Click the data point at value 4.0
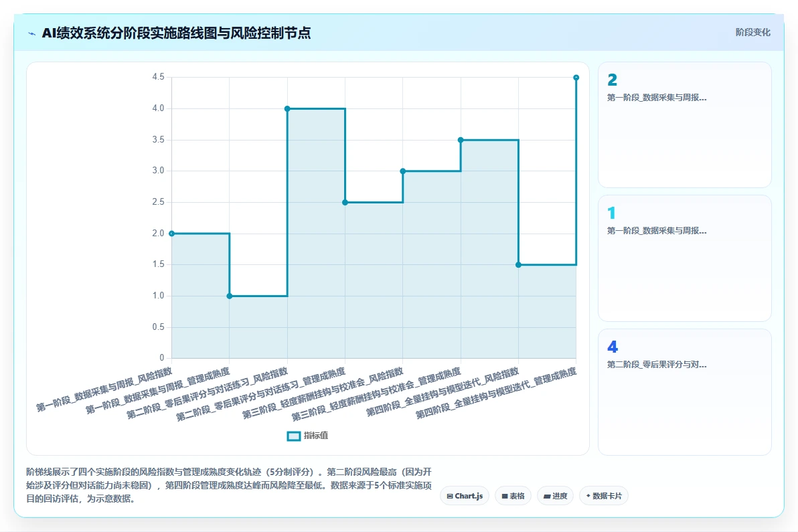Screen dimensions: 798x532 click(288, 109)
